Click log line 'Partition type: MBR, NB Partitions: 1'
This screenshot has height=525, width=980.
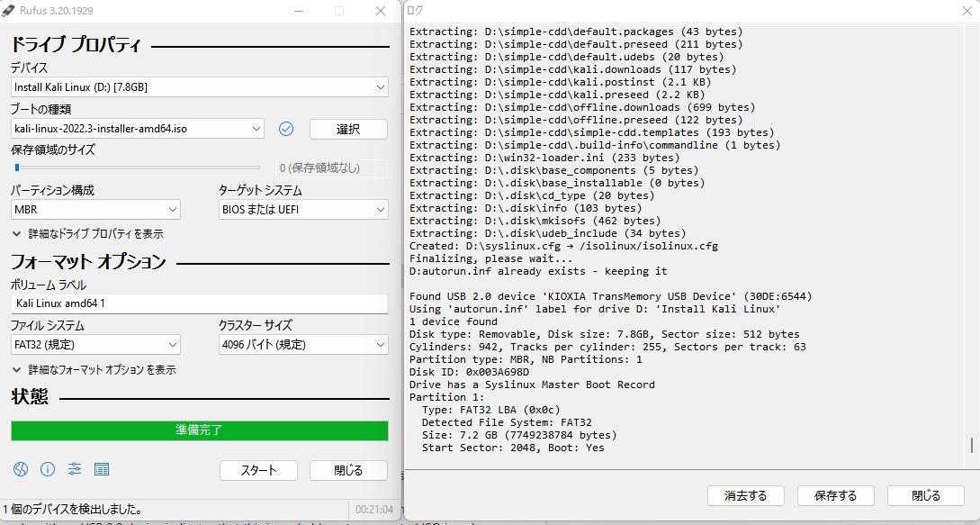tap(526, 359)
